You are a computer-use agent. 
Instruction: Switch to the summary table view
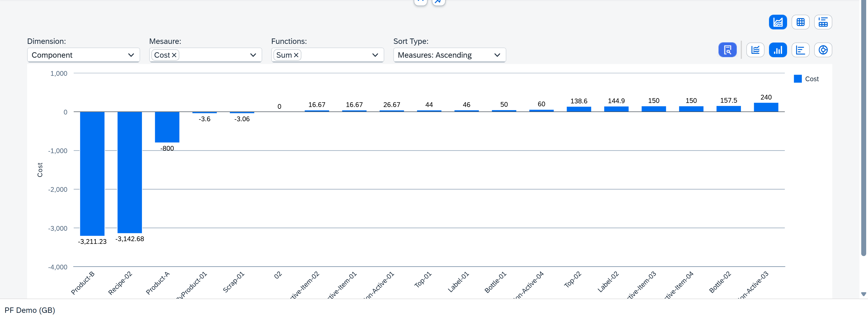pos(823,22)
